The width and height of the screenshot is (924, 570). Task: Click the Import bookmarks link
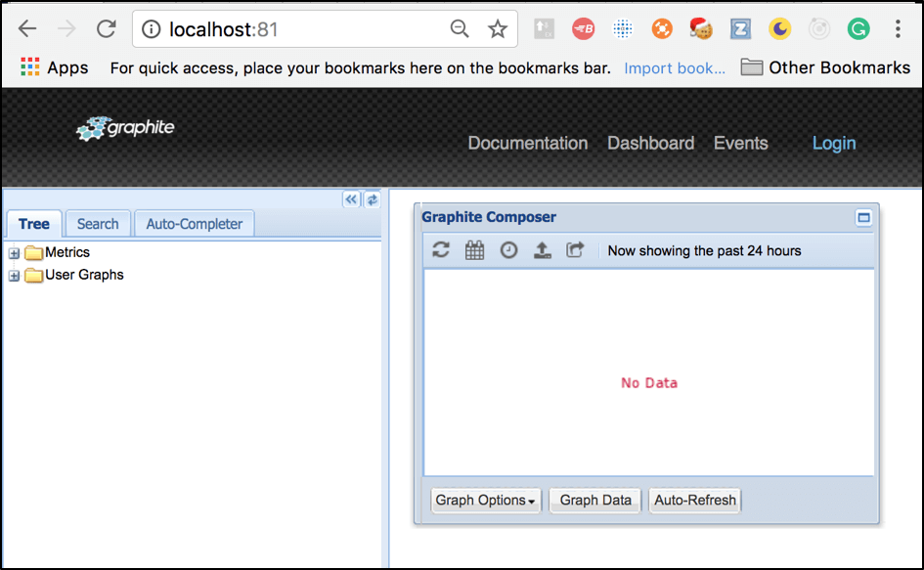point(675,68)
